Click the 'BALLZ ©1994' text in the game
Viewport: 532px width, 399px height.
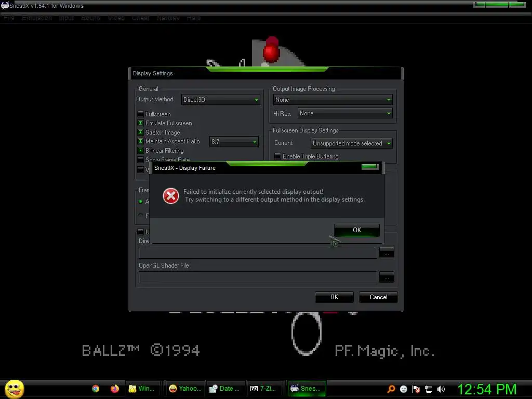[141, 350]
